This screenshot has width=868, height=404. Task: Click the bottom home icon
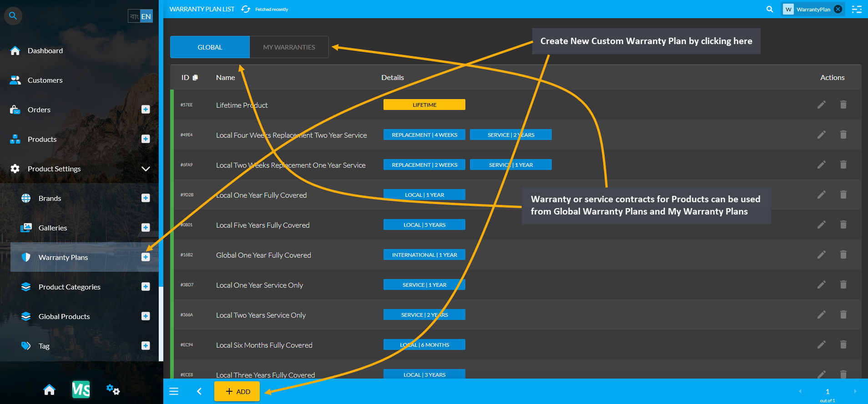(49, 389)
